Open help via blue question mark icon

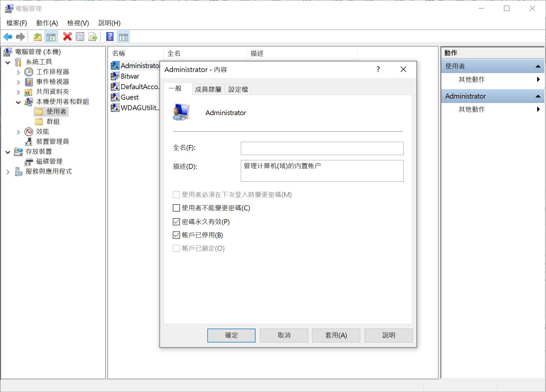pyautogui.click(x=110, y=37)
